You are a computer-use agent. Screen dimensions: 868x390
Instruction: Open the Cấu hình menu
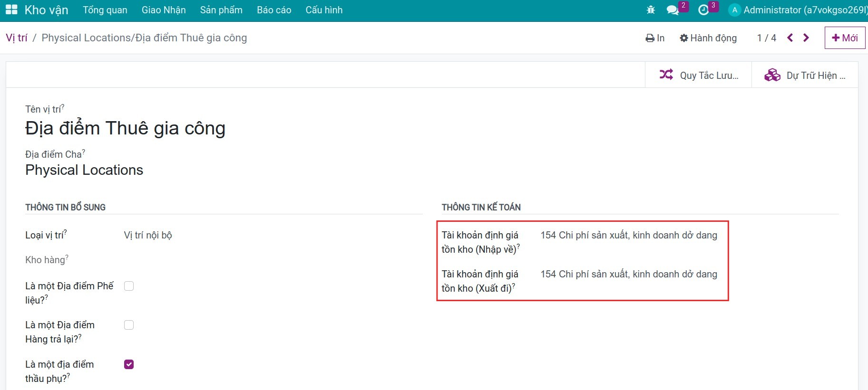(x=324, y=10)
